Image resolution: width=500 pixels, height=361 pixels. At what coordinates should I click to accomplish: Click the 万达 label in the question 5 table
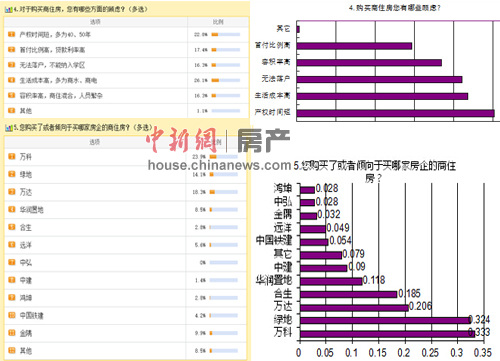coord(26,192)
